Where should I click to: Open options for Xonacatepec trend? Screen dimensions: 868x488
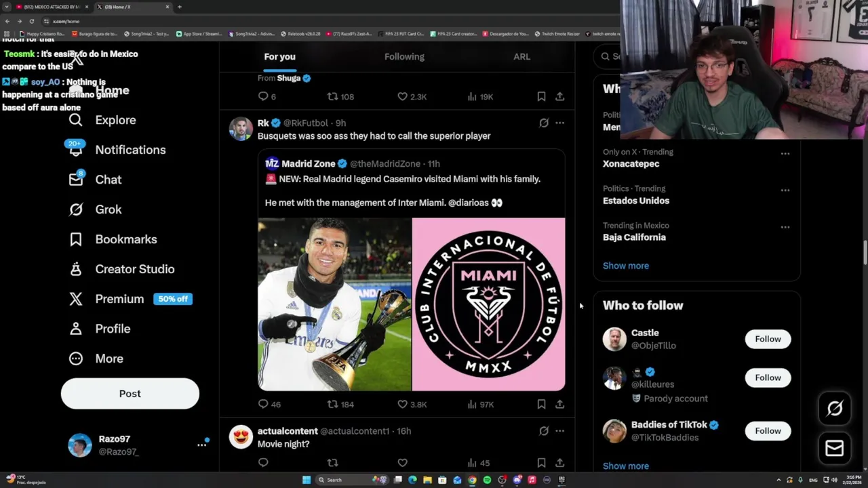pyautogui.click(x=785, y=153)
